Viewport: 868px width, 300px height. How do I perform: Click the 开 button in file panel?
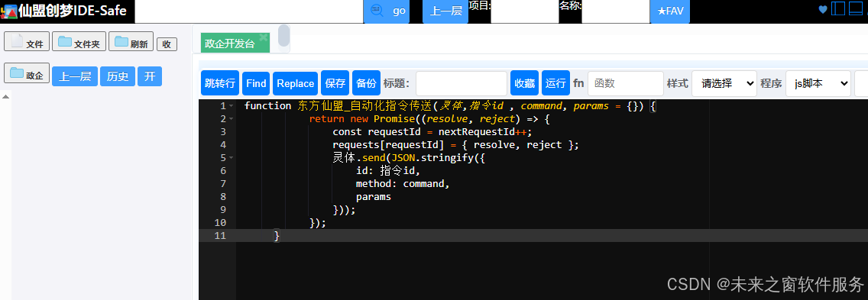(x=150, y=76)
